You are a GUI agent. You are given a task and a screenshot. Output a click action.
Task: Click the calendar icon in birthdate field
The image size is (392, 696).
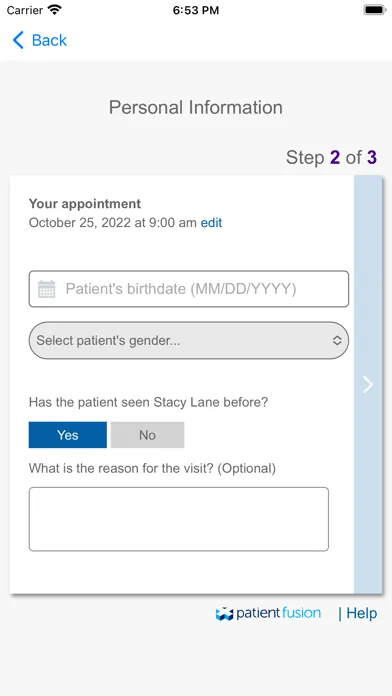[47, 289]
